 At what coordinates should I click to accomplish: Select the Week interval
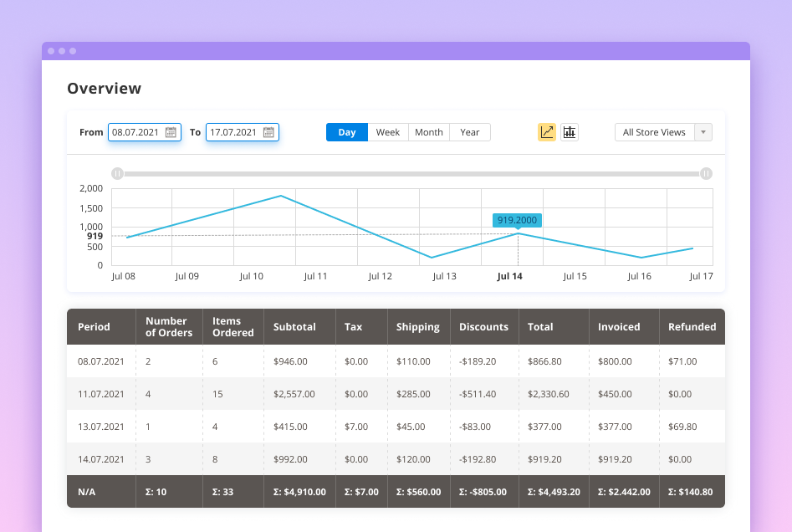[388, 131]
